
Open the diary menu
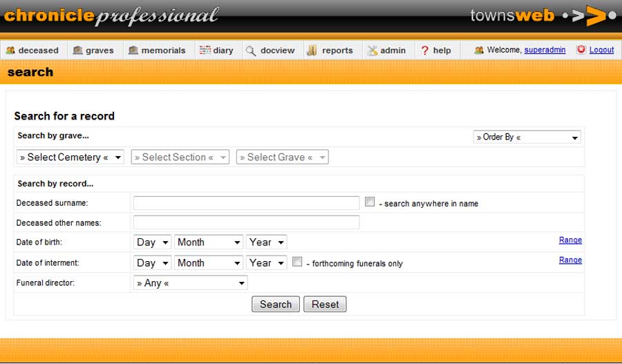tap(218, 50)
